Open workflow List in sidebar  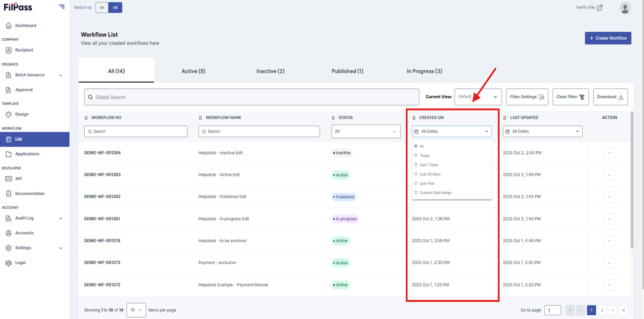pos(35,139)
